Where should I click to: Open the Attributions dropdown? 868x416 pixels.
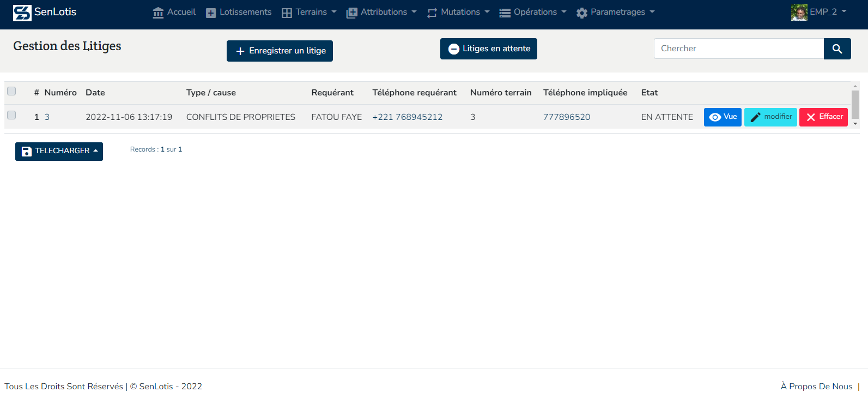(381, 13)
